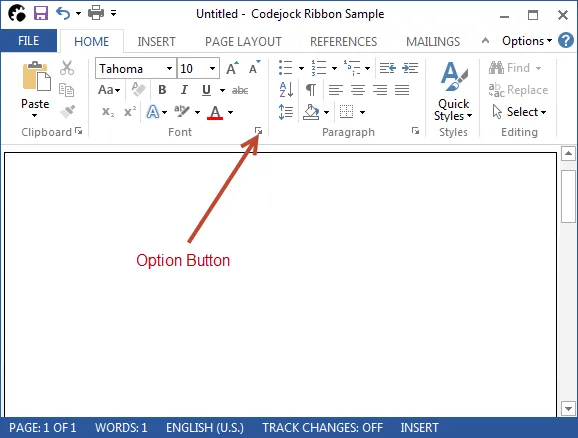This screenshot has width=578, height=438.
Task: Switch to the INSERT ribbon tab
Action: click(156, 42)
